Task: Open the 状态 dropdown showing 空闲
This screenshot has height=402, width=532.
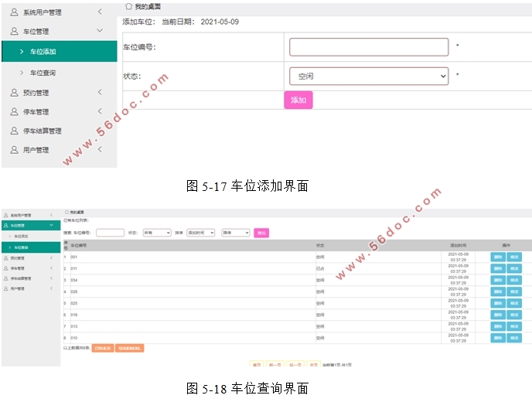Action: click(369, 76)
